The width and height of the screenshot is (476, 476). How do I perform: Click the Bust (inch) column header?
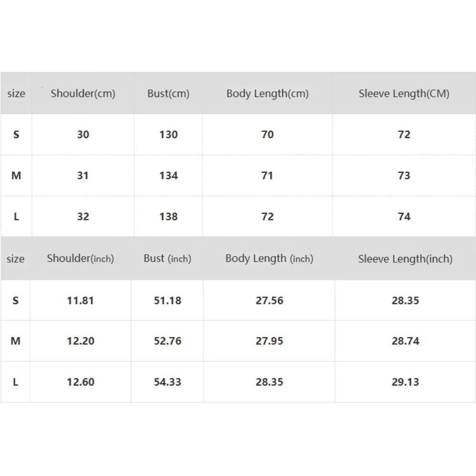[x=167, y=258]
